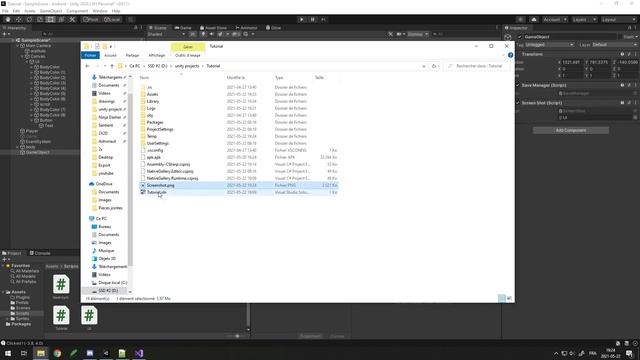The height and width of the screenshot is (360, 640).
Task: Open Bureau in the Explorer sidebar
Action: [104, 227]
